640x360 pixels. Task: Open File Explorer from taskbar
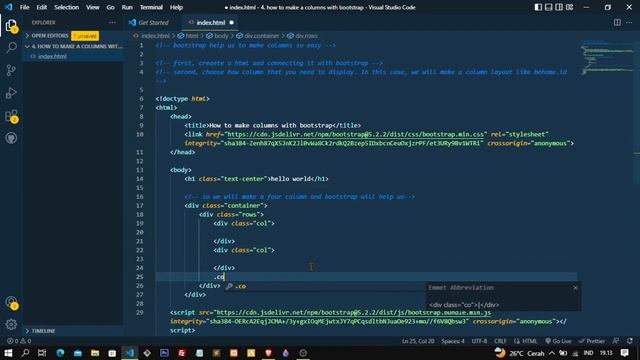(x=95, y=353)
